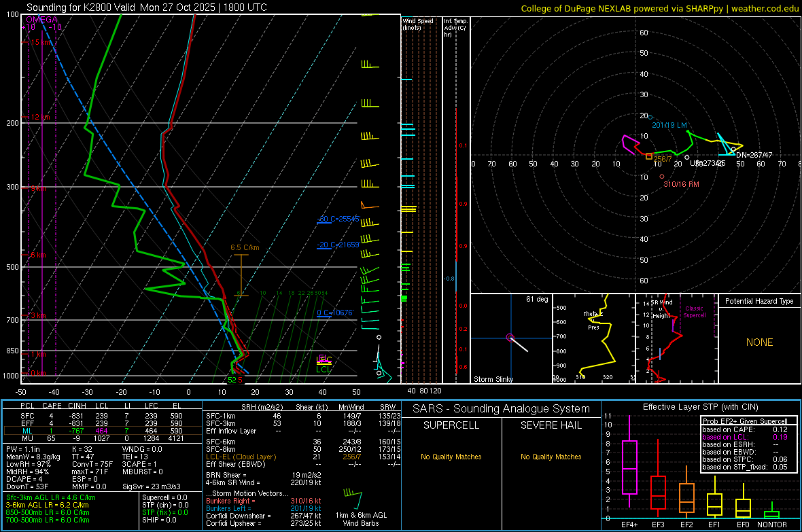Click the 'K = 32' index value
The width and height of the screenshot is (802, 532).
82,449
